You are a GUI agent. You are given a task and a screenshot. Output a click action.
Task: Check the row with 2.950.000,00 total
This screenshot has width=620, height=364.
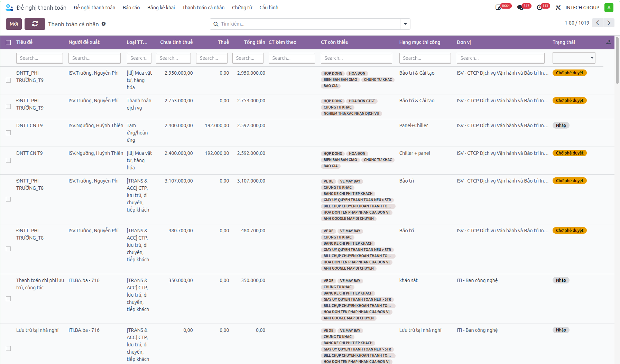click(x=8, y=80)
